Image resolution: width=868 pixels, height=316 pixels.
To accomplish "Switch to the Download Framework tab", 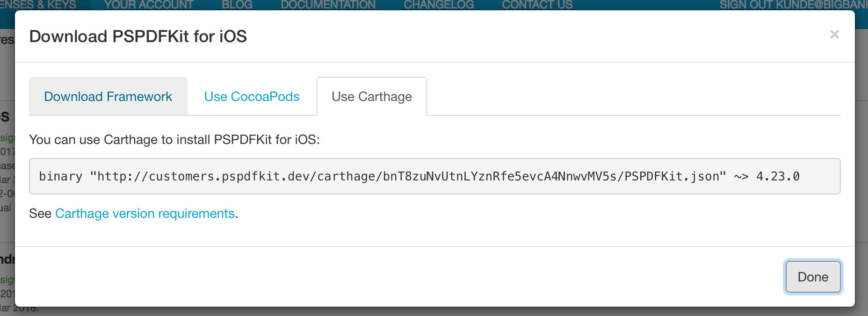I will pos(108,96).
